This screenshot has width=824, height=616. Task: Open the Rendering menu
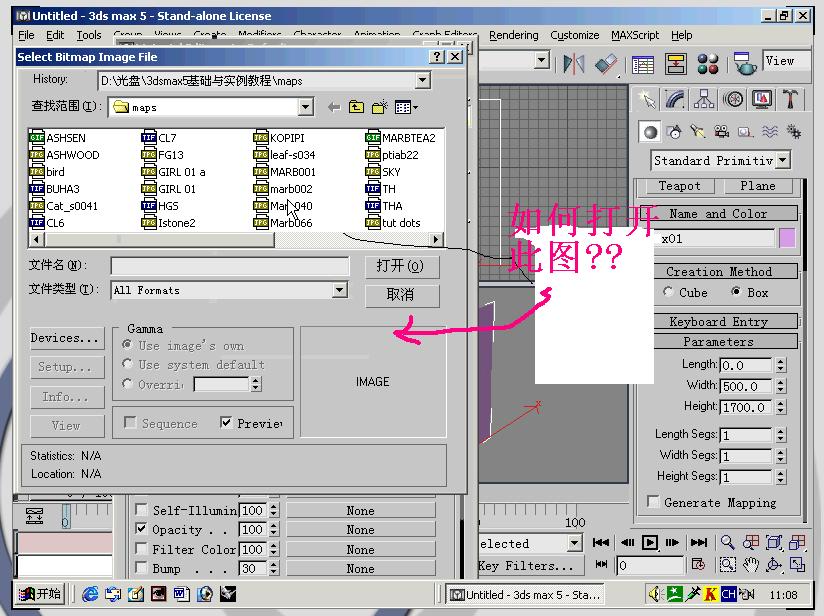tap(513, 35)
